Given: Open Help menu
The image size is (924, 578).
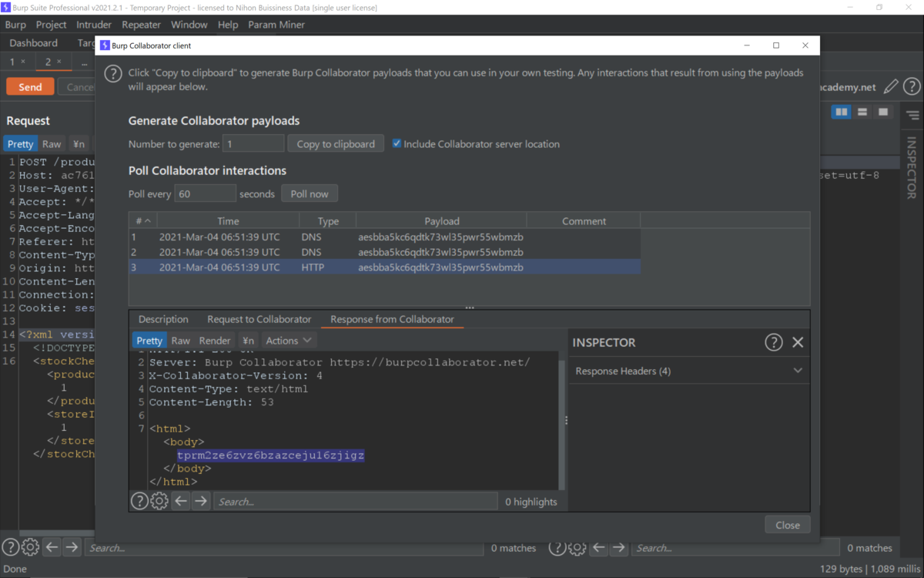Looking at the screenshot, I should (x=228, y=25).
